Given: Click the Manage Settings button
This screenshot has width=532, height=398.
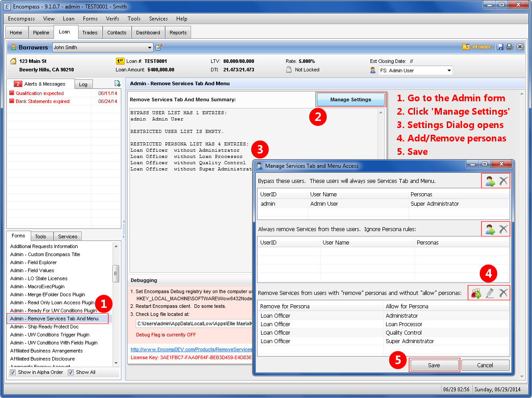Looking at the screenshot, I should click(351, 99).
